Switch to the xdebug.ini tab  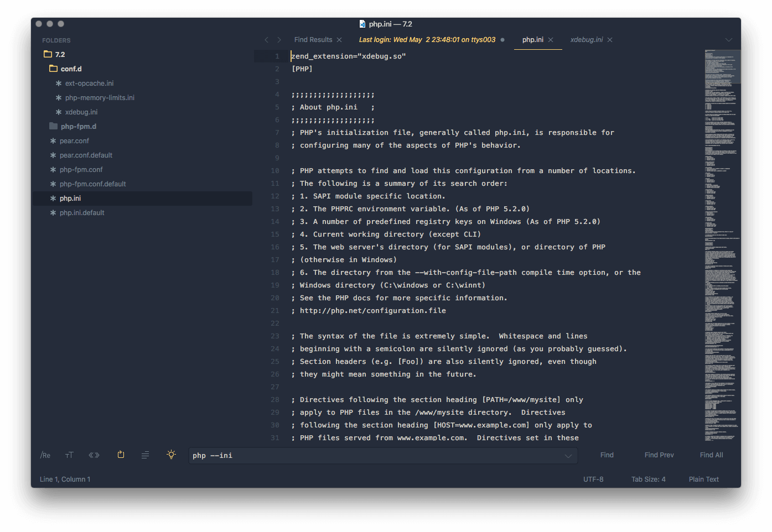587,39
